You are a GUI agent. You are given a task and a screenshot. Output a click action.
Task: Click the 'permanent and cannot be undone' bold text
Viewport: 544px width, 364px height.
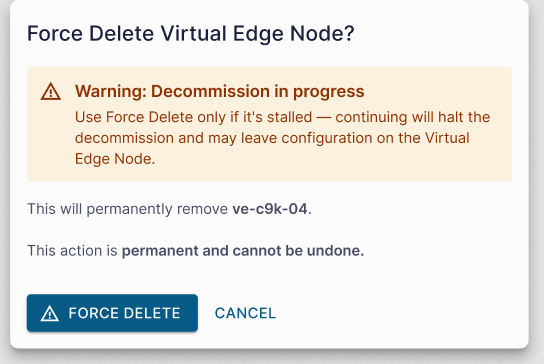[243, 251]
